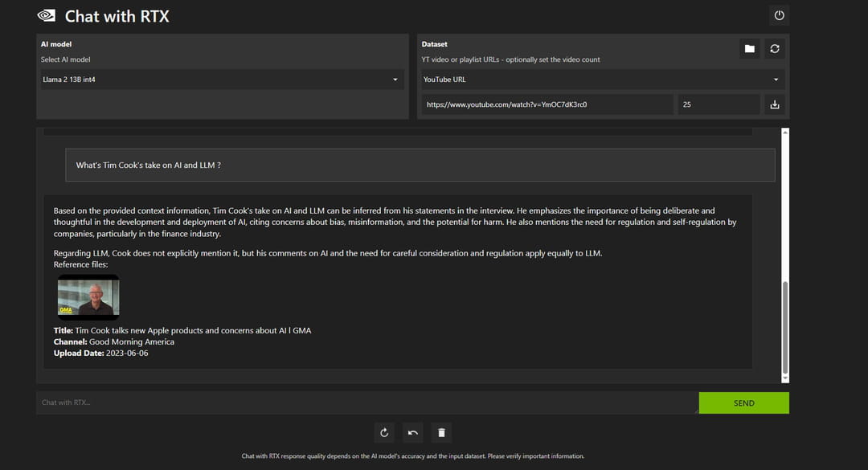The height and width of the screenshot is (470, 868).
Task: Click the scrollbar up arrow
Action: (785, 132)
